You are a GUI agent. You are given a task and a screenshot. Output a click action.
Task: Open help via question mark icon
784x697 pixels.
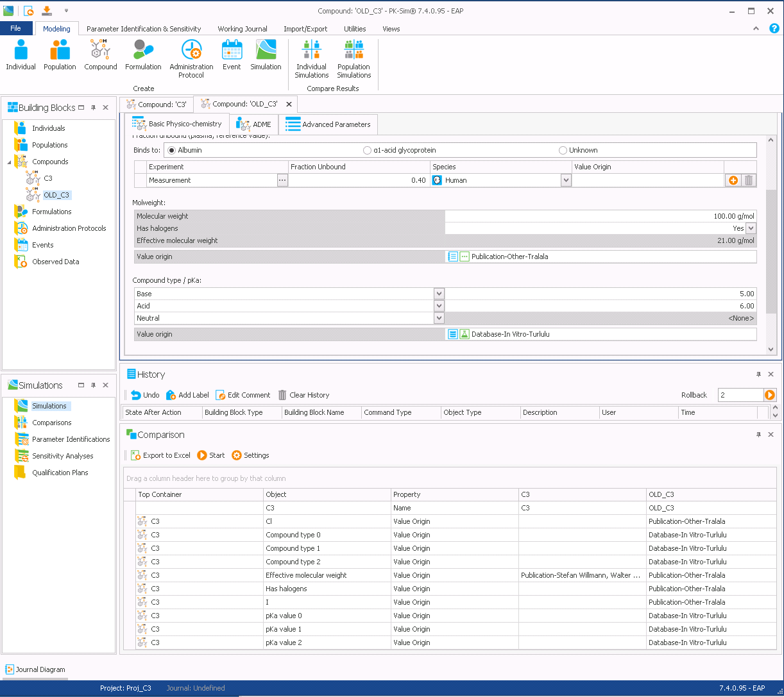(774, 29)
